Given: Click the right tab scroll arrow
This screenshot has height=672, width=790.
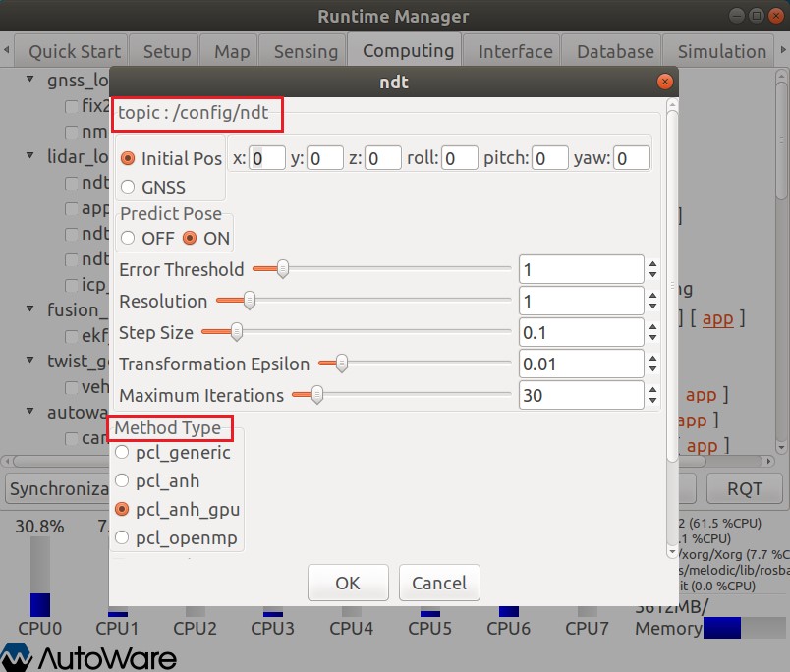Looking at the screenshot, I should click(x=783, y=50).
